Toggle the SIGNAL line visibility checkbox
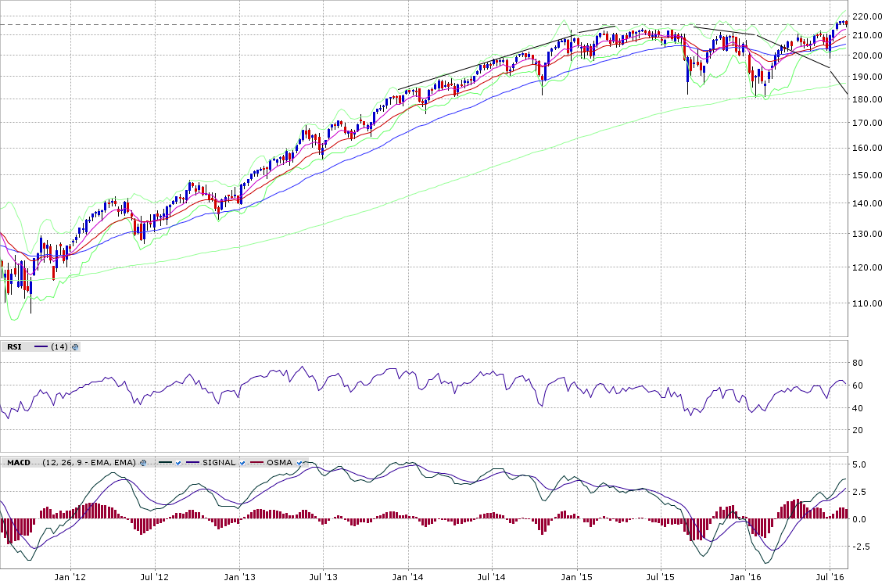This screenshot has height=588, width=889. click(242, 463)
